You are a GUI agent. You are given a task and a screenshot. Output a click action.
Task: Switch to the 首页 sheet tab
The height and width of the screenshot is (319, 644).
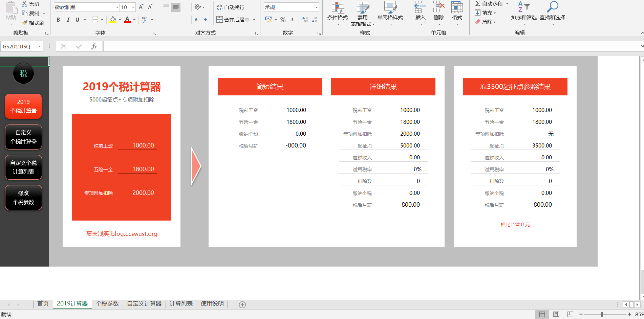pyautogui.click(x=43, y=304)
